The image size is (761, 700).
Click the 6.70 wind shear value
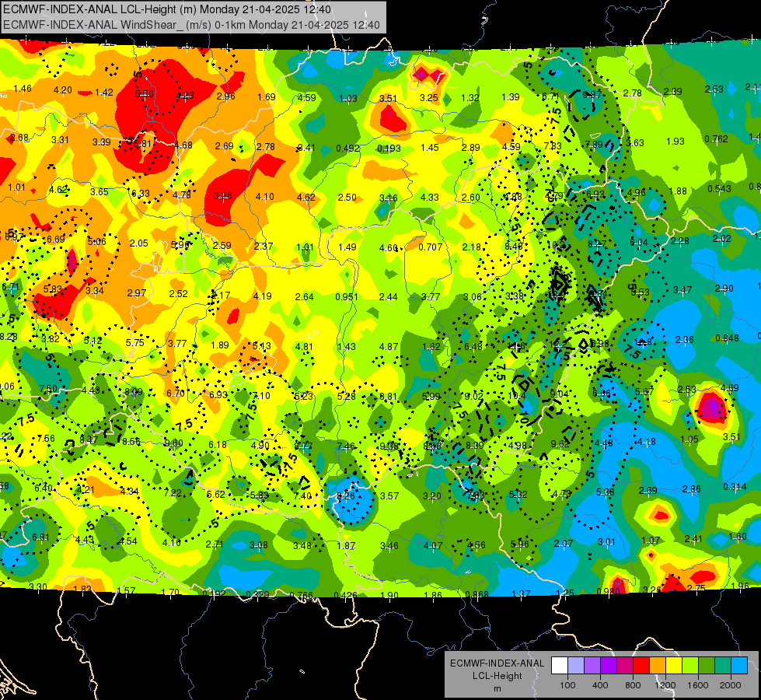point(175,394)
